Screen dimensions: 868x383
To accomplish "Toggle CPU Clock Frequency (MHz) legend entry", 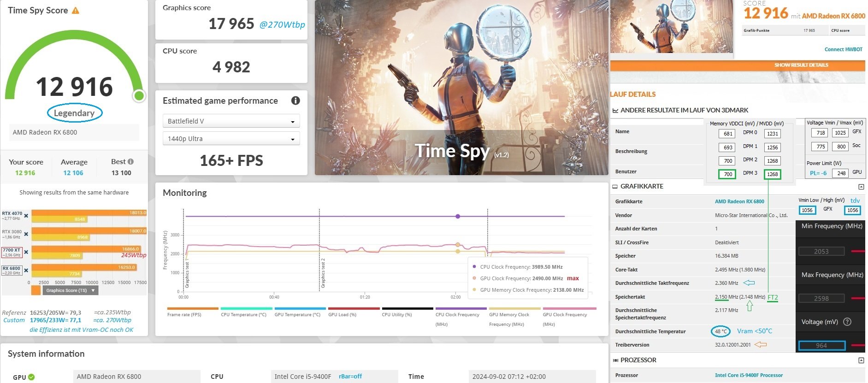I will pyautogui.click(x=461, y=317).
